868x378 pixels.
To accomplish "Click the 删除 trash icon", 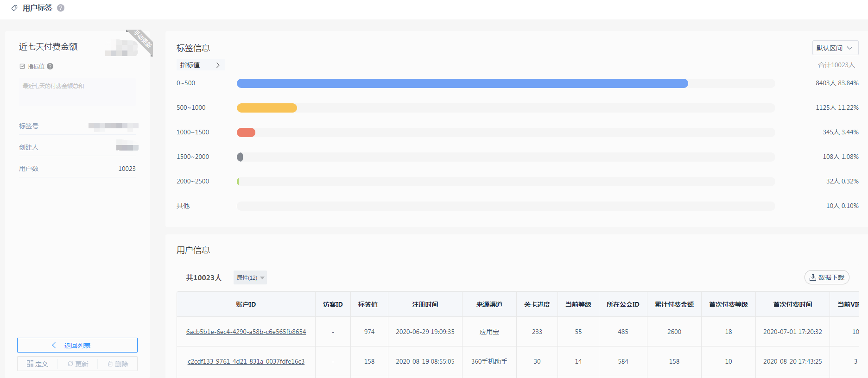I will point(110,364).
